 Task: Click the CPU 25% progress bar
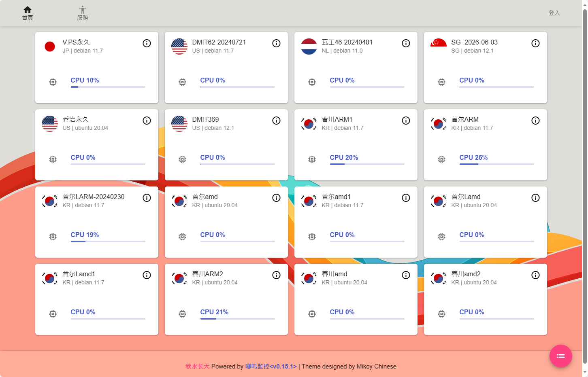[496, 164]
